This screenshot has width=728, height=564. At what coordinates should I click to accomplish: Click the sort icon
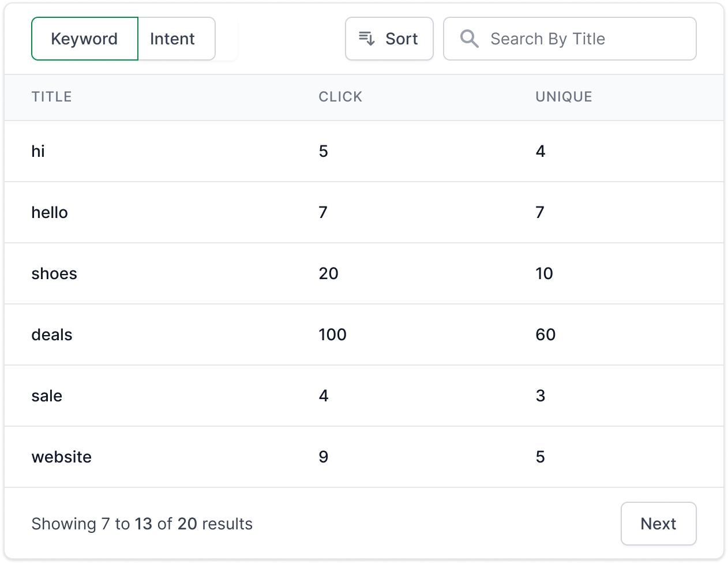(x=367, y=39)
